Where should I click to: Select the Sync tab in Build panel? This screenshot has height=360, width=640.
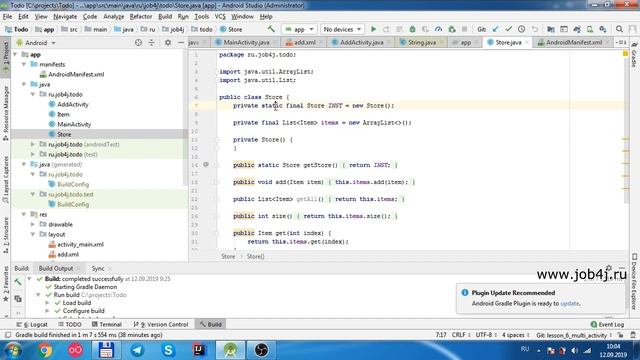coord(98,268)
